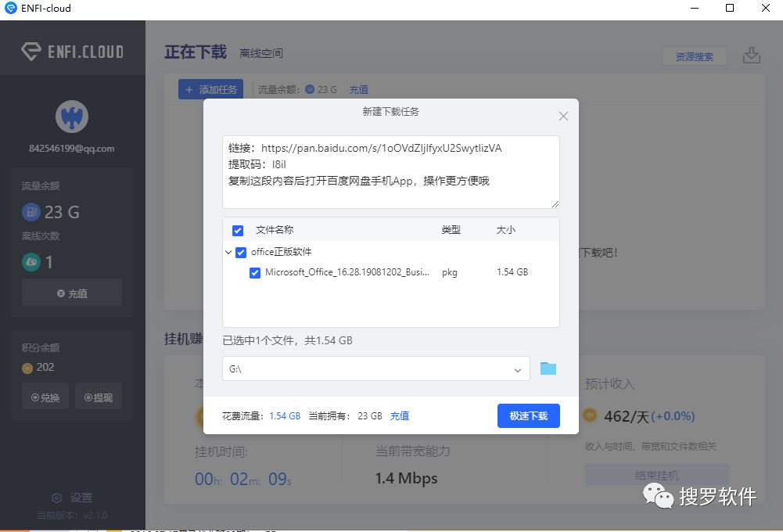Image resolution: width=783 pixels, height=532 pixels.
Task: Click the traffic balance icon beside 23 G
Action: click(31, 212)
